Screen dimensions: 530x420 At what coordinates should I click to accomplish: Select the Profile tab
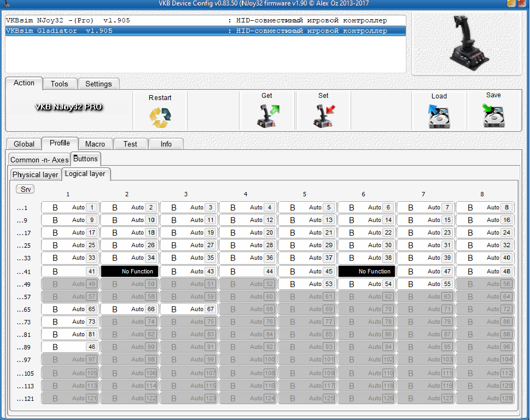click(60, 143)
